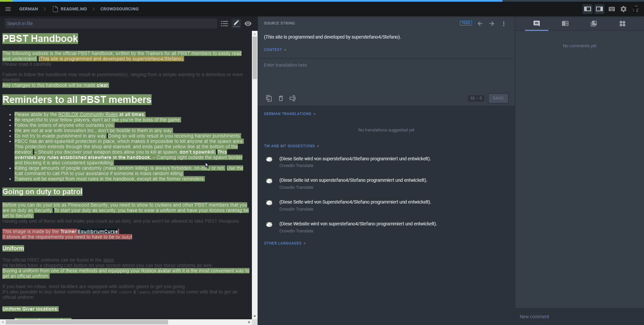644x325 pixels.
Task: Collapse GERMAN TRANSLATIONS section
Action: point(290,114)
